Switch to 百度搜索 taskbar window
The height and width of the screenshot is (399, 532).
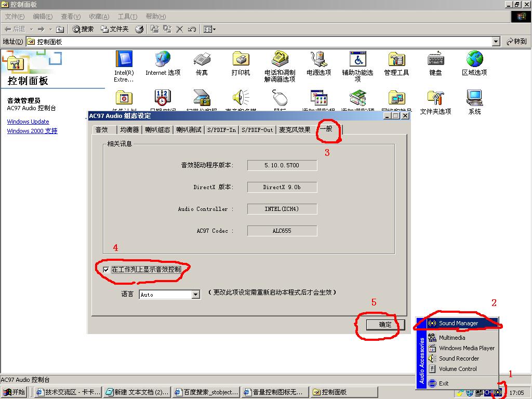(x=206, y=392)
